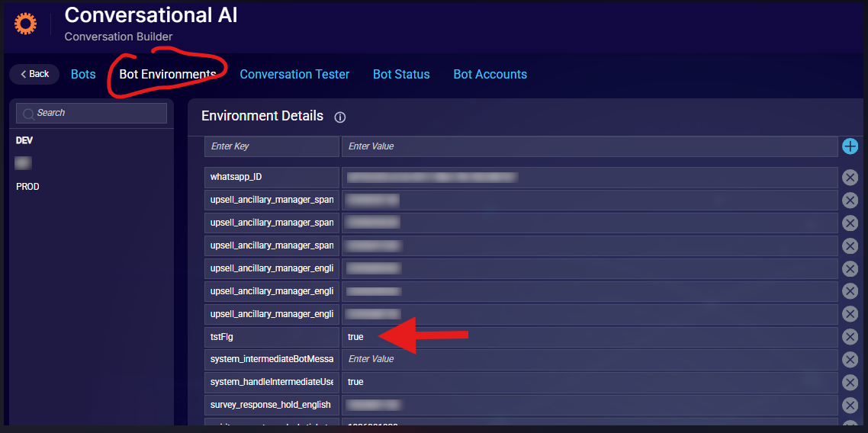868x433 pixels.
Task: Go back using the Back button
Action: [34, 74]
